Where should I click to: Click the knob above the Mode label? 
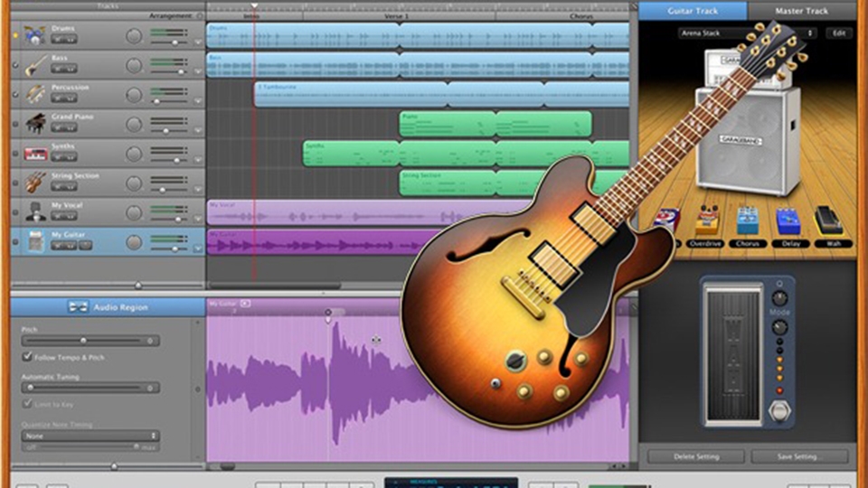[779, 298]
